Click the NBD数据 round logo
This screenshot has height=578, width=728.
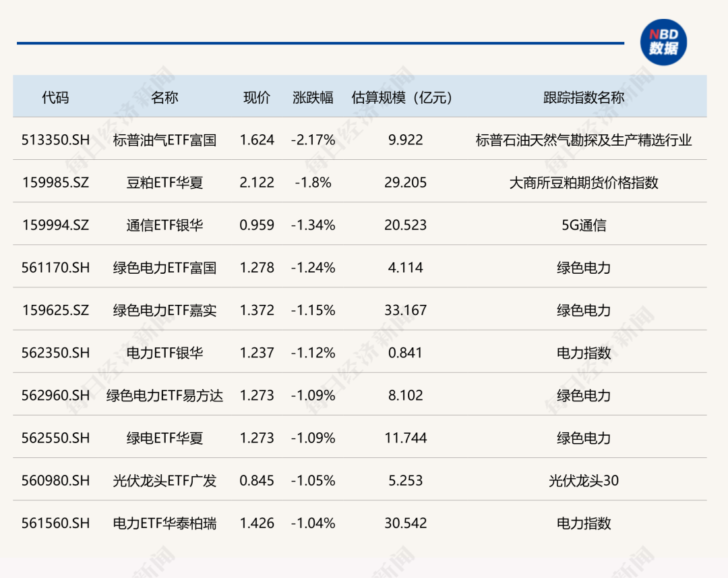click(663, 42)
